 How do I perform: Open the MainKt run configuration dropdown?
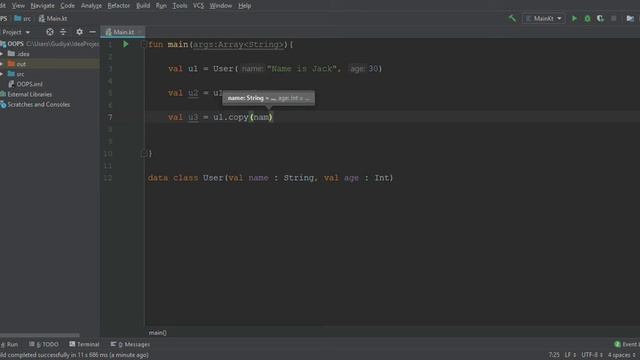pos(544,18)
